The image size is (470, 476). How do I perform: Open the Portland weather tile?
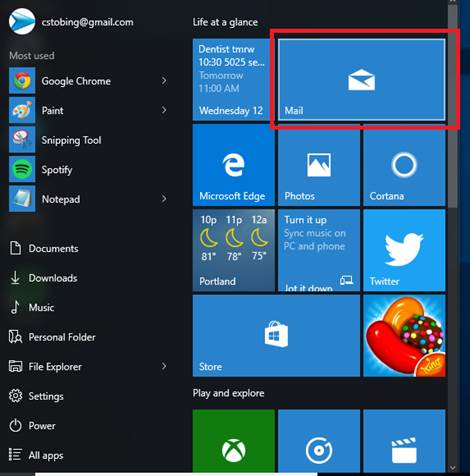(234, 250)
